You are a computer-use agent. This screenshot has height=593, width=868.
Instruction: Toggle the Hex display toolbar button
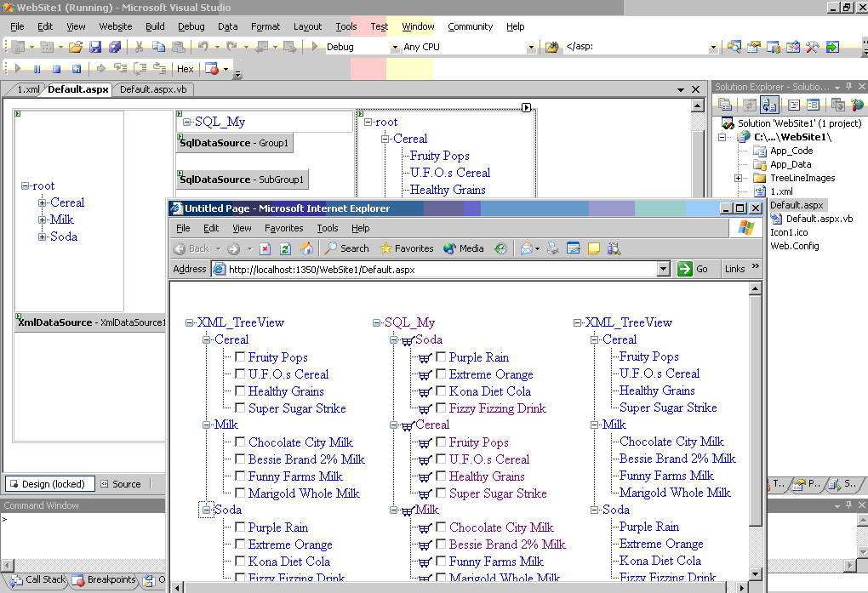pos(185,69)
